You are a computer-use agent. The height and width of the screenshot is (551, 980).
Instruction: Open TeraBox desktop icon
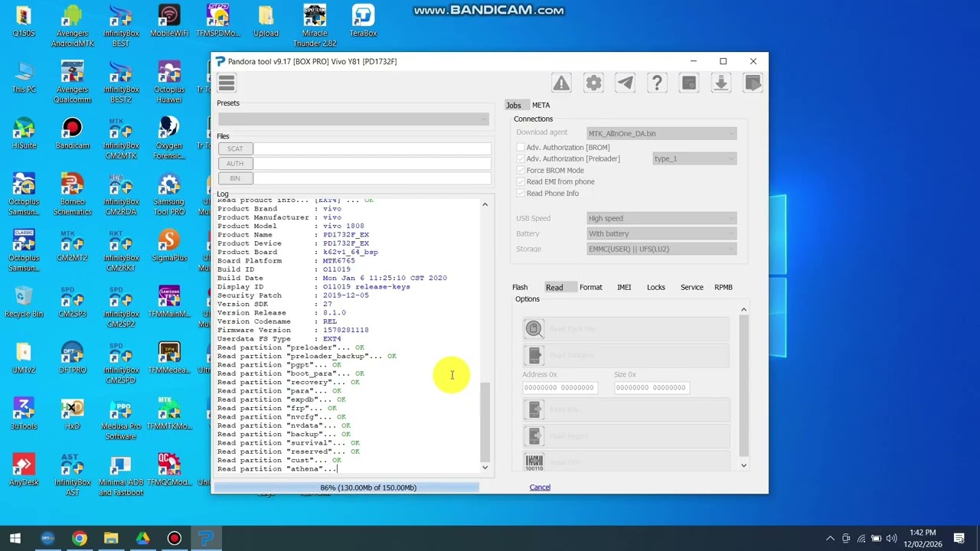click(x=363, y=21)
